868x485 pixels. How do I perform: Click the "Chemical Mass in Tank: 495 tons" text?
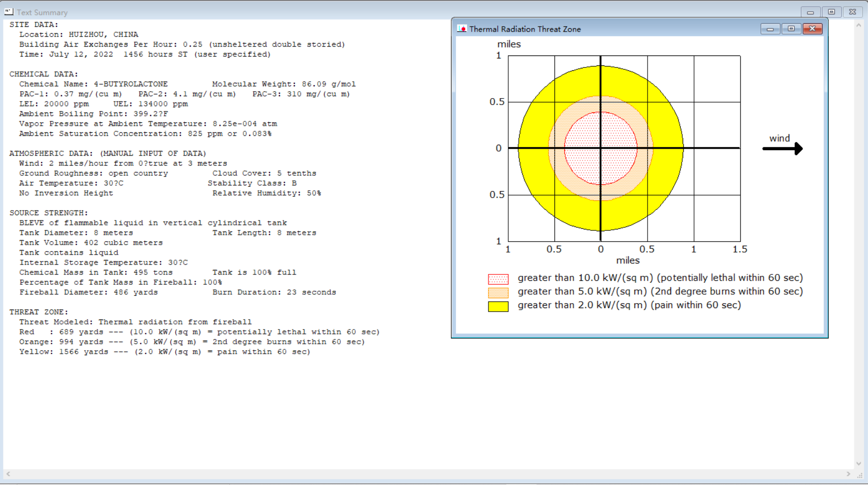pyautogui.click(x=96, y=272)
